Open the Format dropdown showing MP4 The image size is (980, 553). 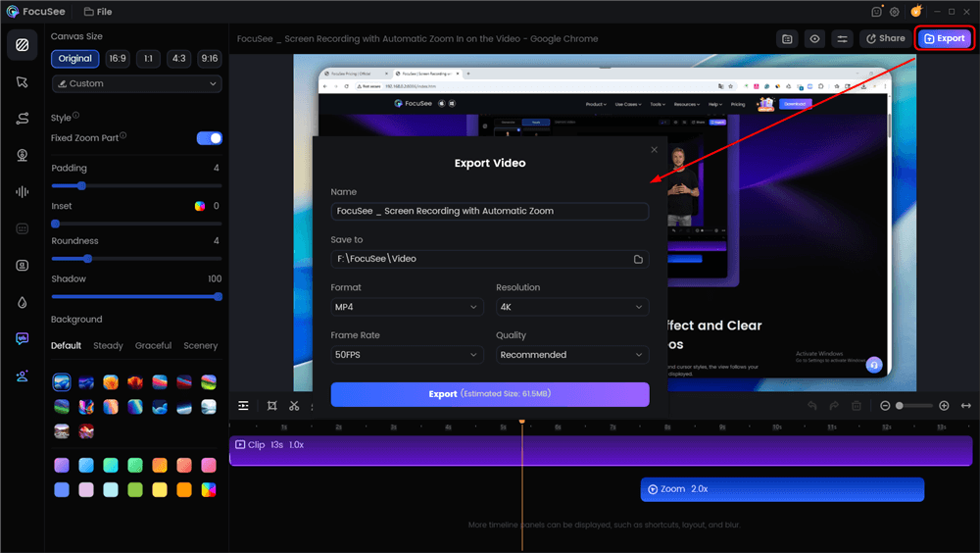(407, 307)
